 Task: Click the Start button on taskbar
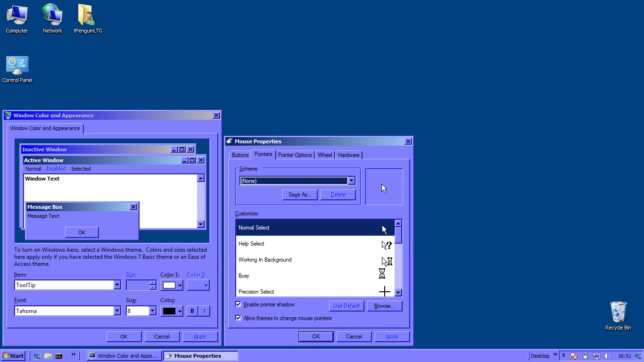pyautogui.click(x=13, y=356)
